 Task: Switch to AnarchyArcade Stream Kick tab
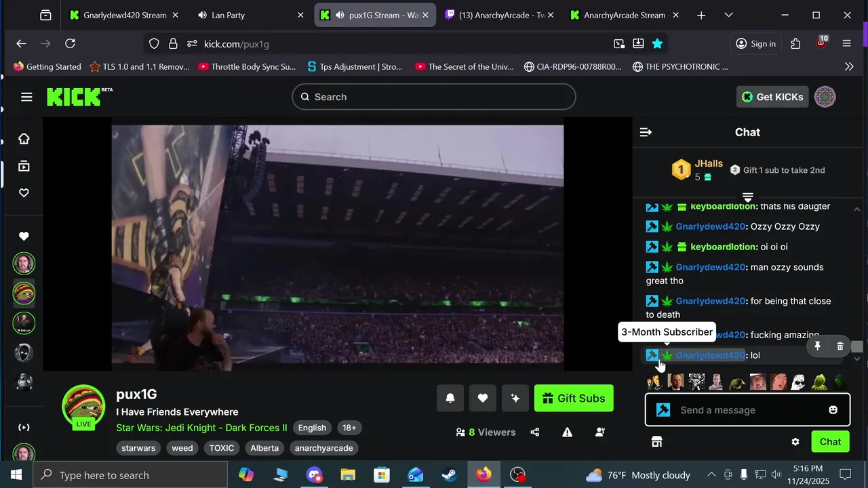[x=624, y=15]
